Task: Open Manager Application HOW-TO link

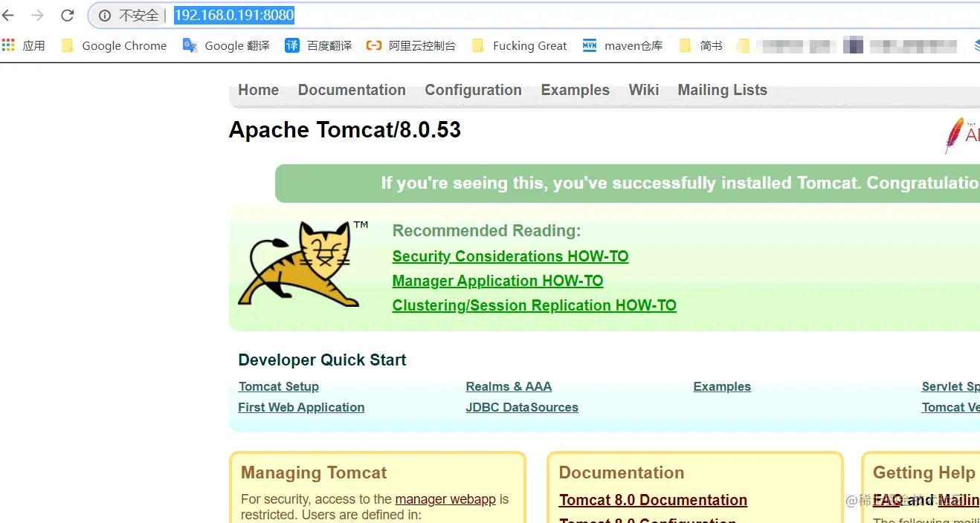Action: pos(497,281)
